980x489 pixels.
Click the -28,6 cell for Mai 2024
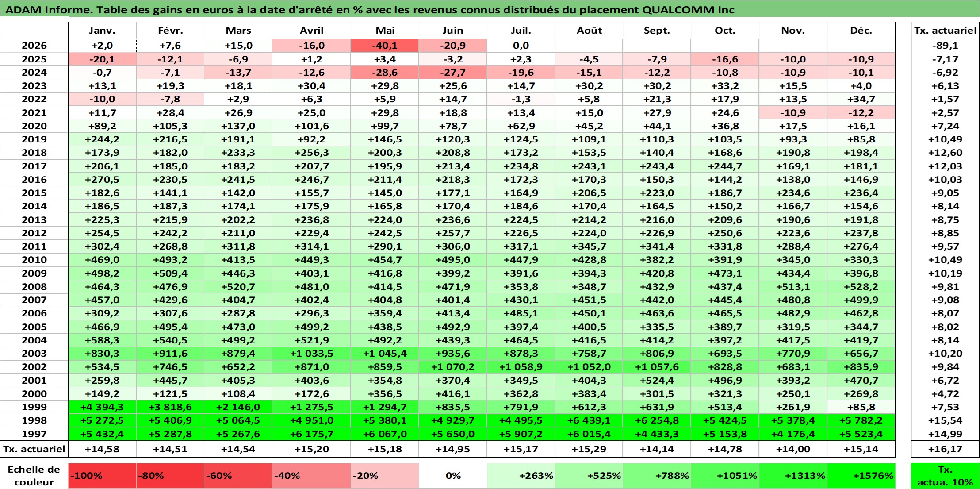point(385,73)
